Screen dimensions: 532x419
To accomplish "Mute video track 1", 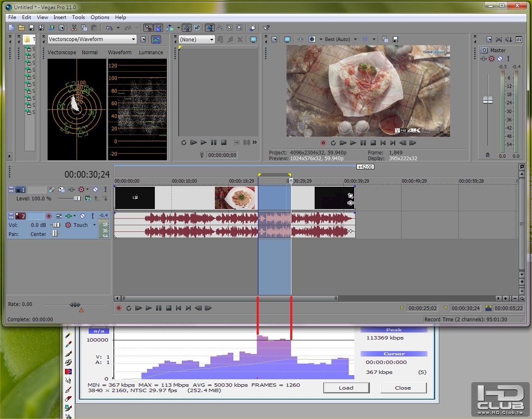I will (95, 190).
